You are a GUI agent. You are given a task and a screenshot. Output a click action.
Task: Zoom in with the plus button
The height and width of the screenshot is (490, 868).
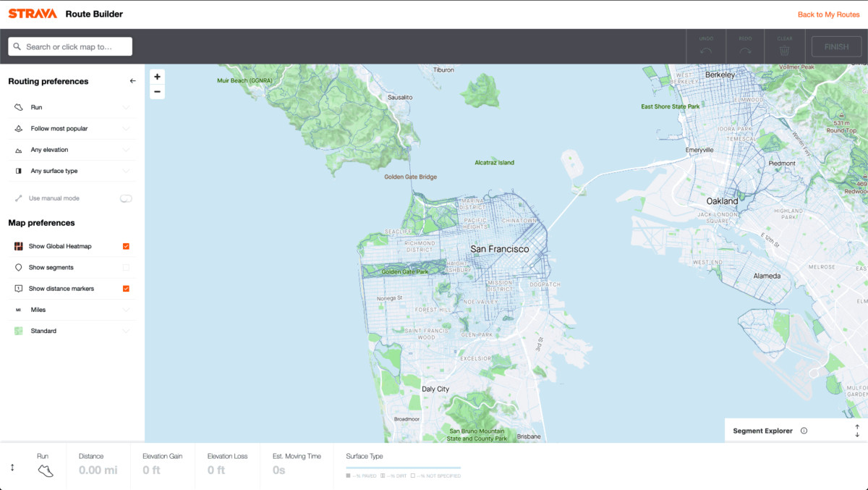point(157,76)
